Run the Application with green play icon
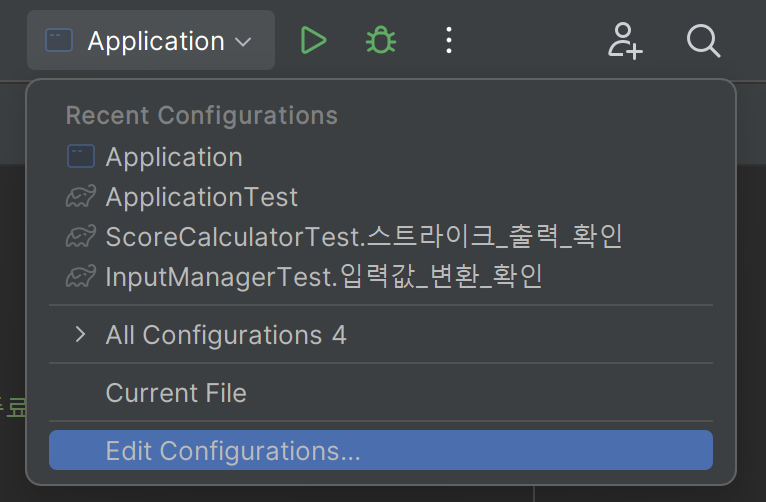This screenshot has width=766, height=502. 313,40
